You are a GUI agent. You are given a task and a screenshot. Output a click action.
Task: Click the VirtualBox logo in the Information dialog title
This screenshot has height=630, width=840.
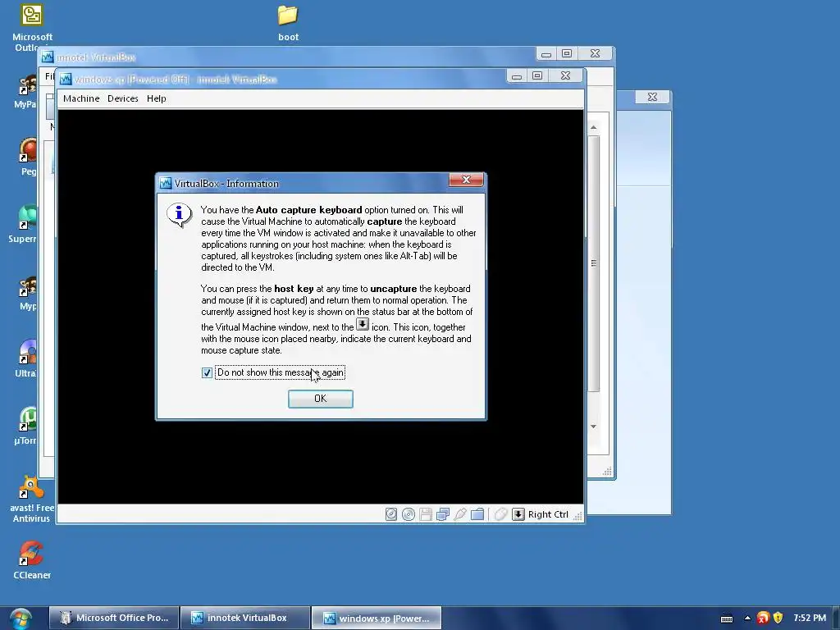pyautogui.click(x=166, y=183)
